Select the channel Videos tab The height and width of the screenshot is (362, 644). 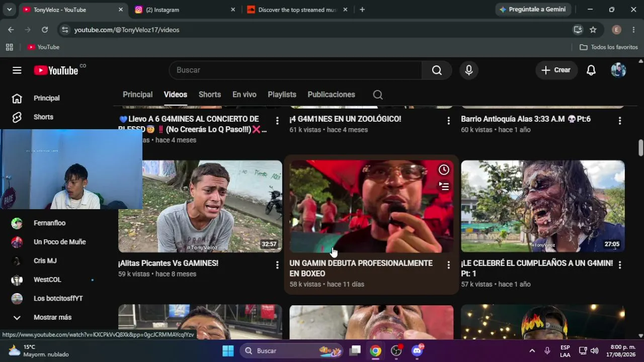coord(176,95)
